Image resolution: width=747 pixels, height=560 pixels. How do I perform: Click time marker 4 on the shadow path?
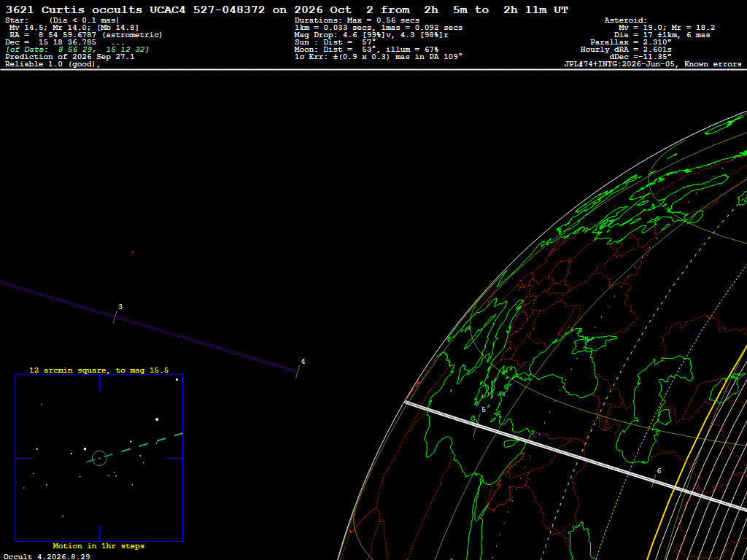[x=303, y=362]
